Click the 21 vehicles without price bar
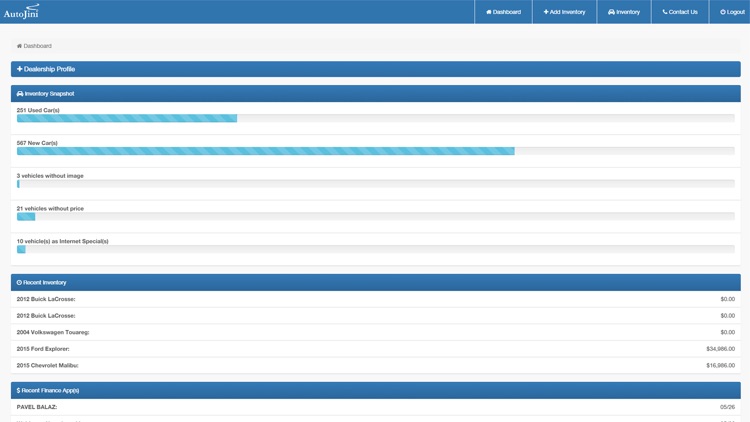Viewport: 750px width, 422px height. click(375, 216)
